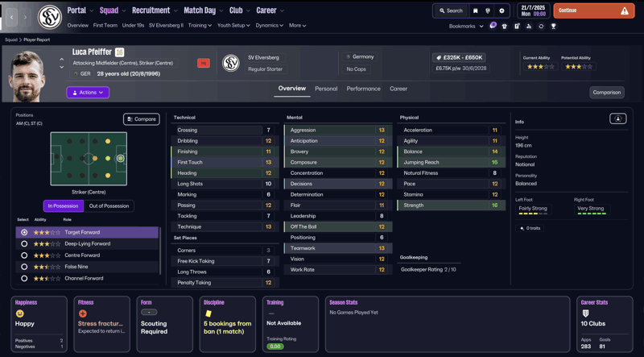Click the Comparison button

[607, 93]
